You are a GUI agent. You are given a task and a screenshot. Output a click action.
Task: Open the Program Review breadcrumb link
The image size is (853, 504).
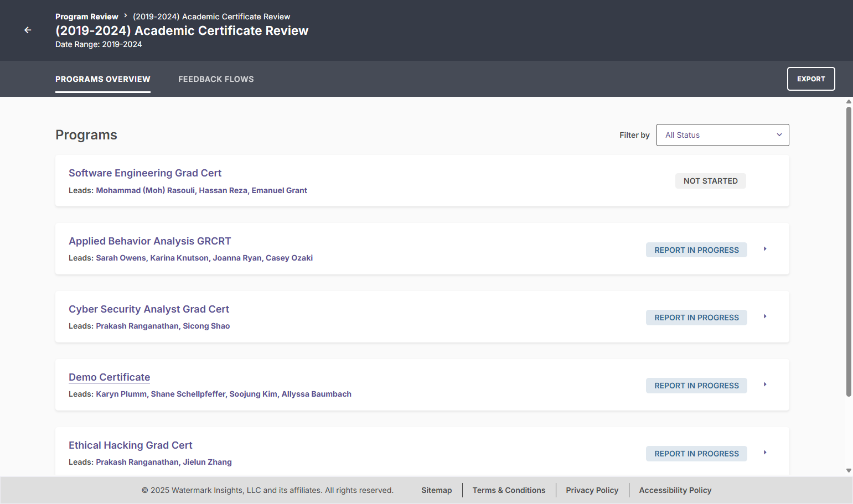click(87, 17)
